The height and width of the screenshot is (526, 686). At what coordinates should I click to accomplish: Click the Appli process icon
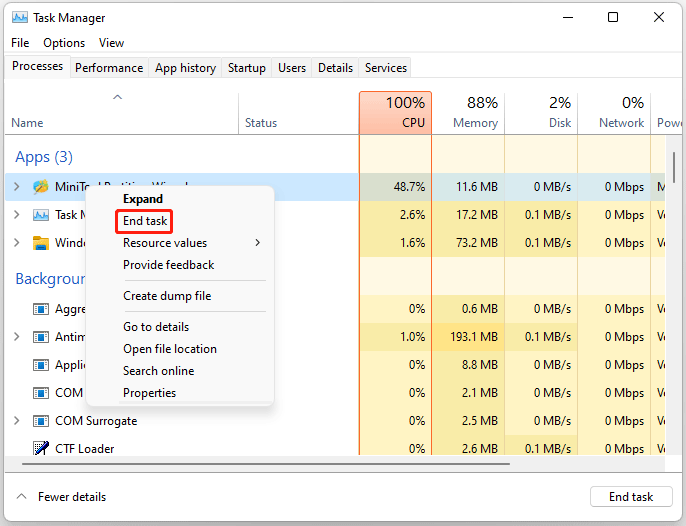pos(41,365)
